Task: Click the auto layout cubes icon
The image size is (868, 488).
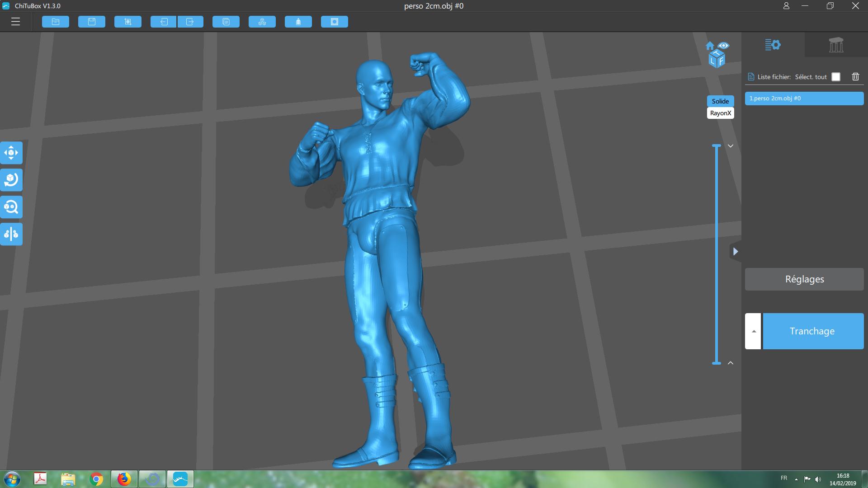Action: tap(262, 22)
